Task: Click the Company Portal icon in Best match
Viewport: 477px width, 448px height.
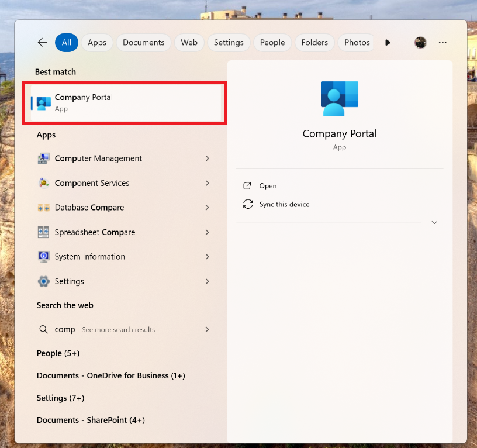Action: (x=43, y=103)
